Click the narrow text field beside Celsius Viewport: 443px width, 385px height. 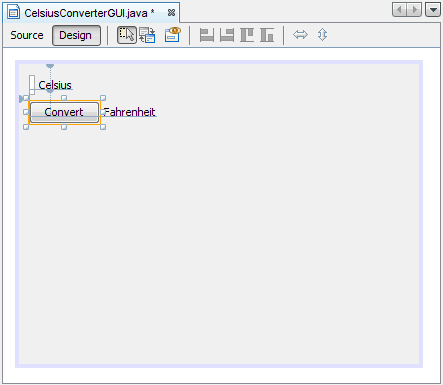pos(32,85)
